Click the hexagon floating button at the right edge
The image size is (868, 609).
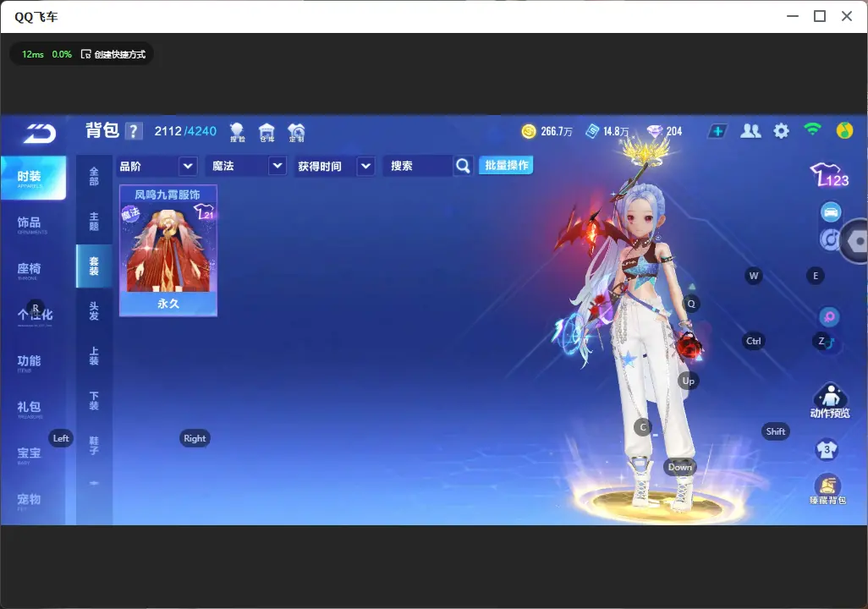tap(854, 241)
